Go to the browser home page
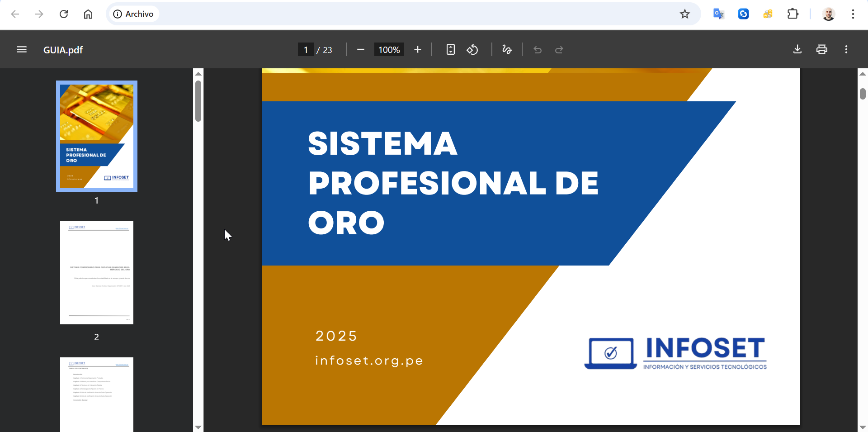 click(88, 14)
